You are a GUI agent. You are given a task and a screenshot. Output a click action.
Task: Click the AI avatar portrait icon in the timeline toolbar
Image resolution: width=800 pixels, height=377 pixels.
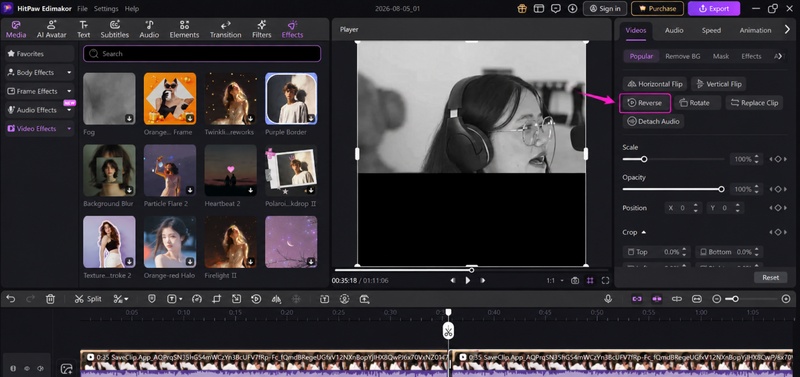pyautogui.click(x=344, y=299)
